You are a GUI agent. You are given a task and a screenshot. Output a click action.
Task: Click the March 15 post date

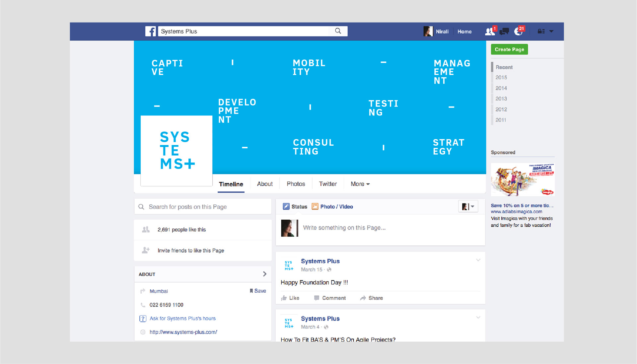[311, 269]
